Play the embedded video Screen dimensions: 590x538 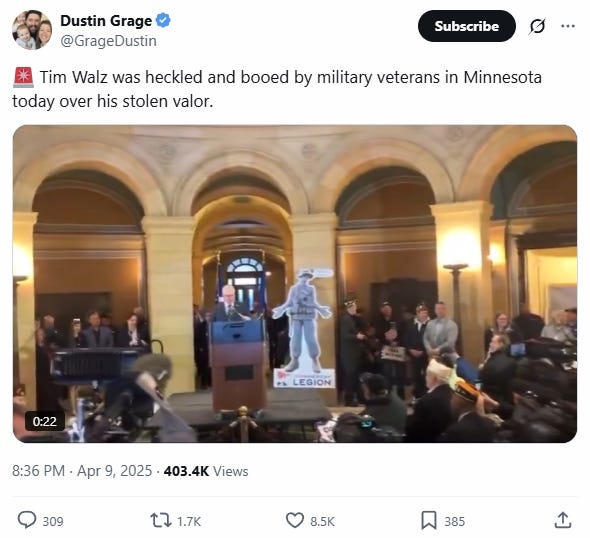[x=295, y=284]
